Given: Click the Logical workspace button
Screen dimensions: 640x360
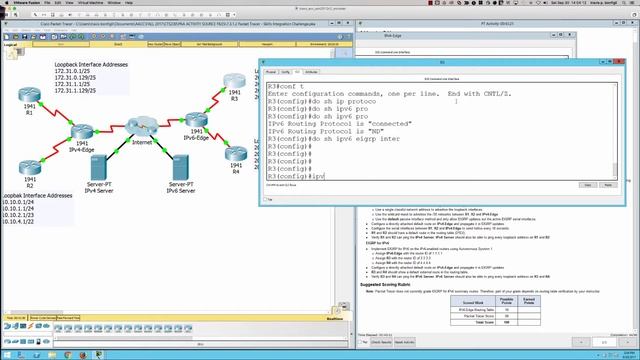Looking at the screenshot, I should click(11, 44).
